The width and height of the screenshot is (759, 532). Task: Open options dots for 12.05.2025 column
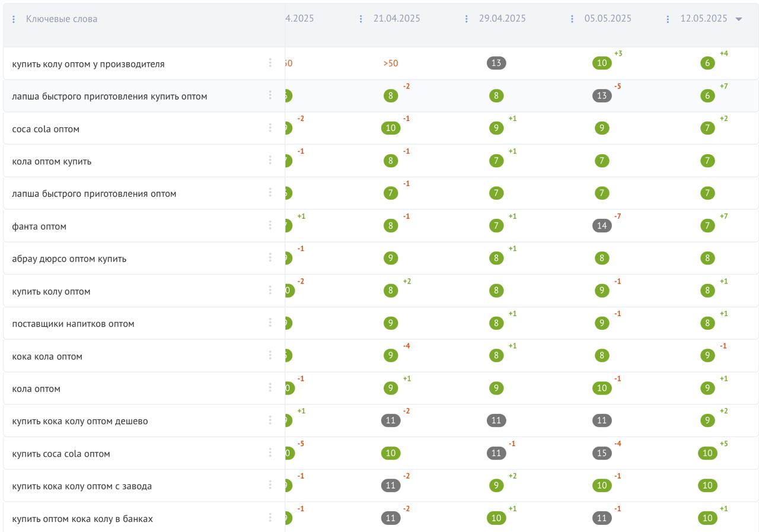pos(668,19)
